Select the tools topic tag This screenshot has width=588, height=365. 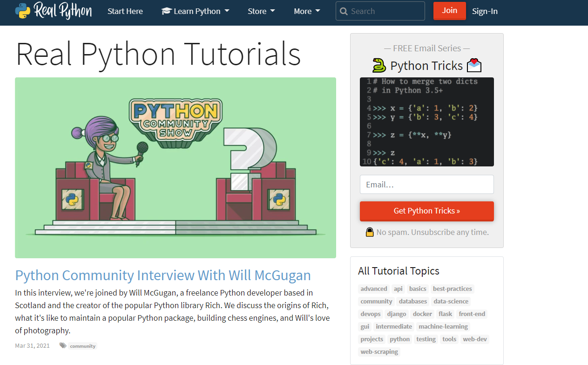pos(449,339)
